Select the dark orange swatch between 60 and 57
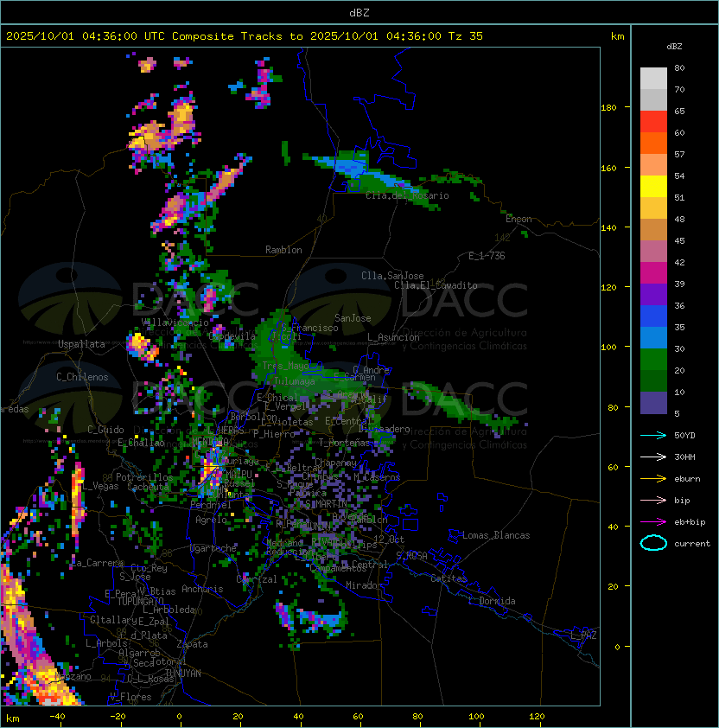719x728 pixels. (x=653, y=143)
